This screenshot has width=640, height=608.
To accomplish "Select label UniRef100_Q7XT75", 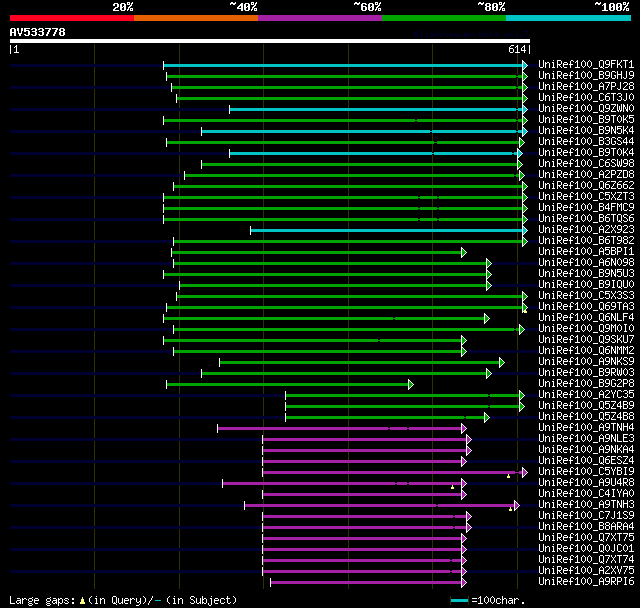I will (586, 538).
